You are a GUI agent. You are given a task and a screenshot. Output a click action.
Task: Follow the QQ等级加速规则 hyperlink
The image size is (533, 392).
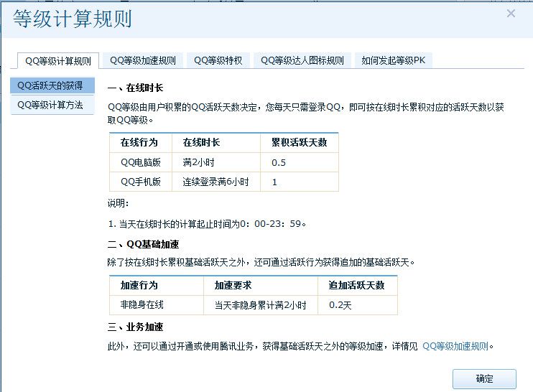pos(455,346)
